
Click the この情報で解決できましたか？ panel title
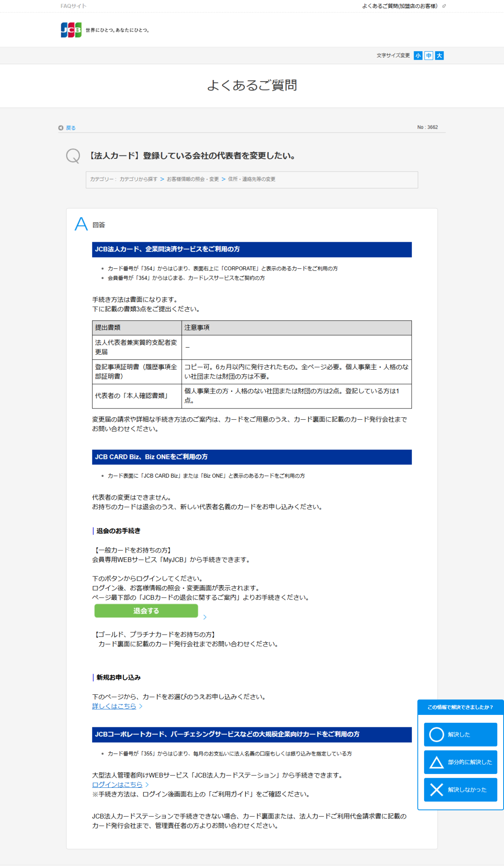click(460, 707)
